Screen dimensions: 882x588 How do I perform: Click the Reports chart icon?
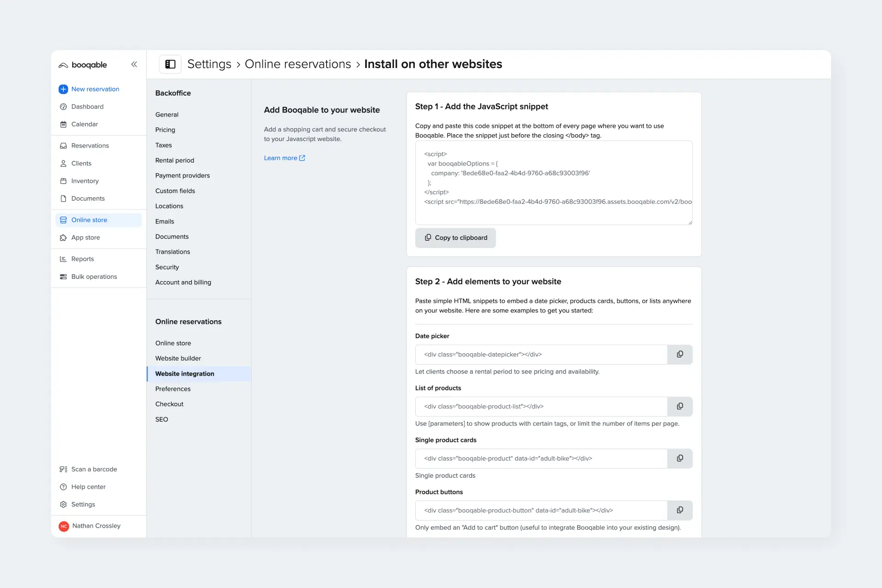click(x=63, y=259)
